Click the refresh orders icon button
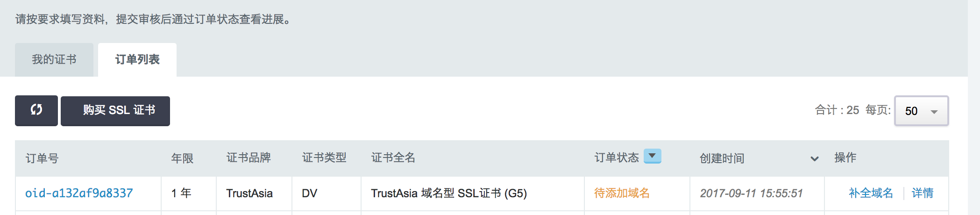980x215 pixels. [x=36, y=110]
